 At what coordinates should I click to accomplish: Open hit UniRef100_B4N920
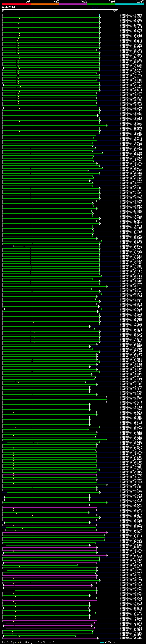click(131, 251)
